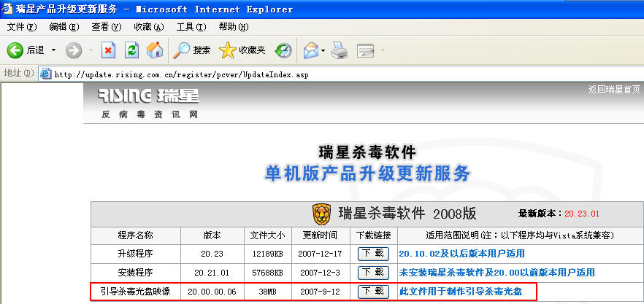Click 返回瑞星首页 link
The image size is (644, 304).
[x=614, y=89]
